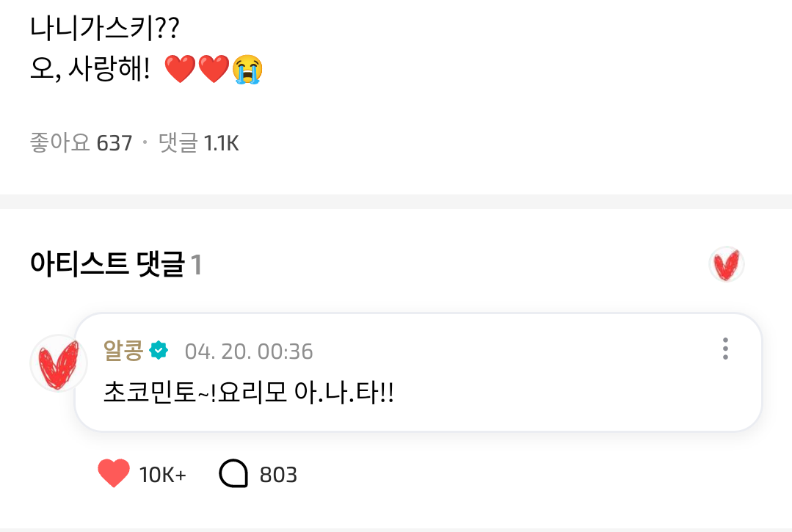The height and width of the screenshot is (532, 792).
Task: Click the first red heart emoji in post
Action: (180, 70)
